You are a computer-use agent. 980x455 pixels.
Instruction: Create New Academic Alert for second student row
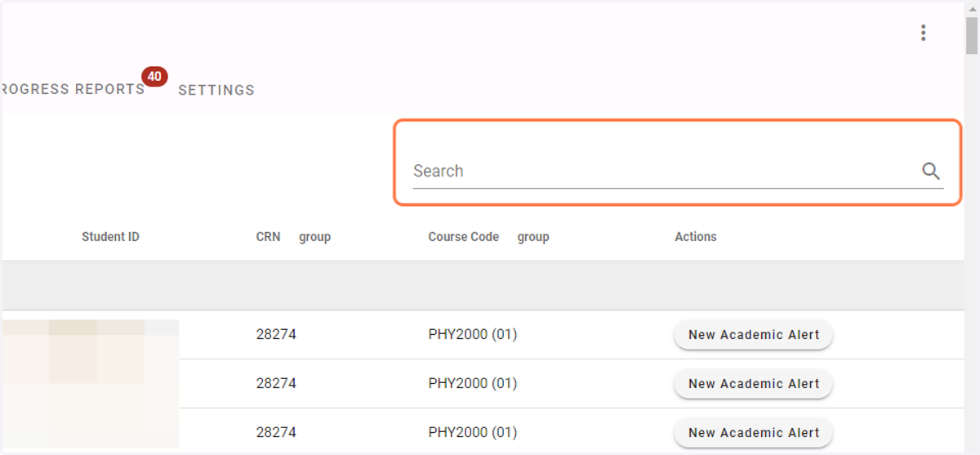pos(753,384)
